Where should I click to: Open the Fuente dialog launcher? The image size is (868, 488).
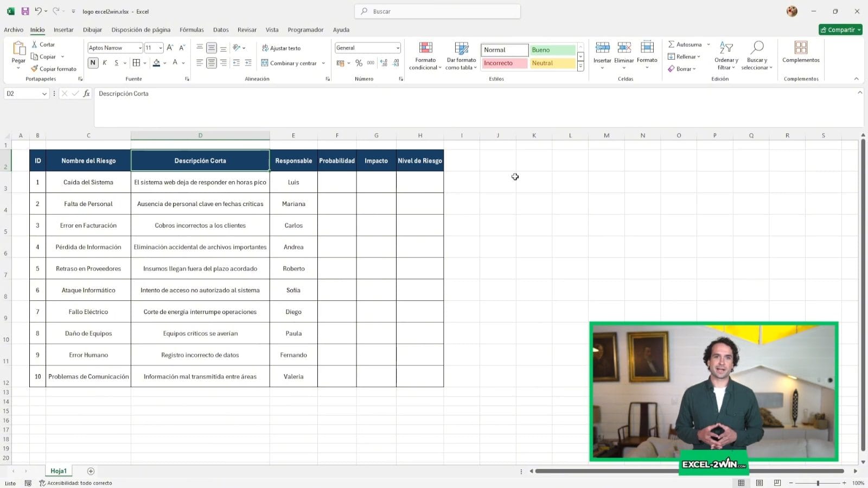tap(187, 79)
